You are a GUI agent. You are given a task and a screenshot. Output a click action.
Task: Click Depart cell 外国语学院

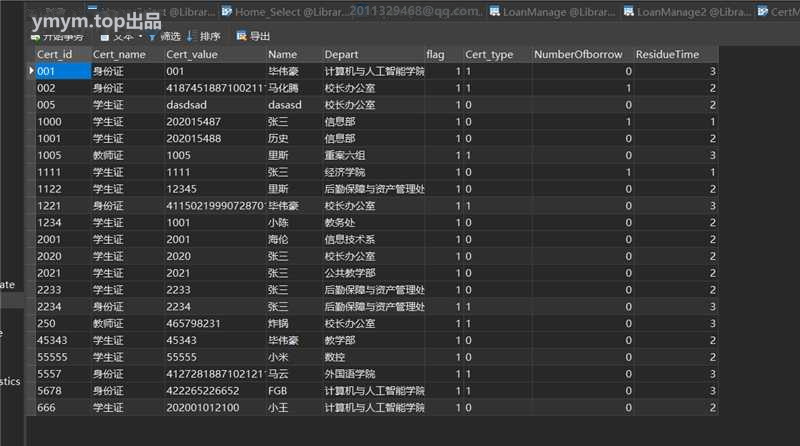[373, 374]
